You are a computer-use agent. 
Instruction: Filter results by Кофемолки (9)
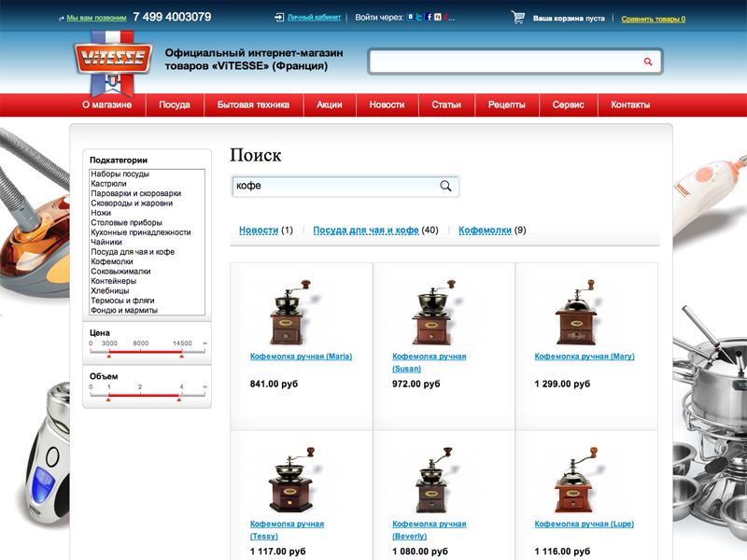492,230
